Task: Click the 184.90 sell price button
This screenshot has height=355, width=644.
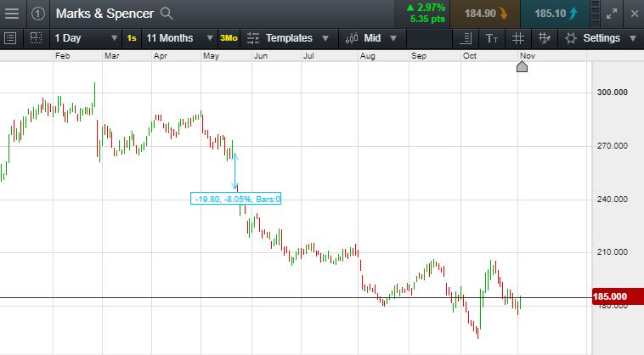Action: (x=485, y=14)
